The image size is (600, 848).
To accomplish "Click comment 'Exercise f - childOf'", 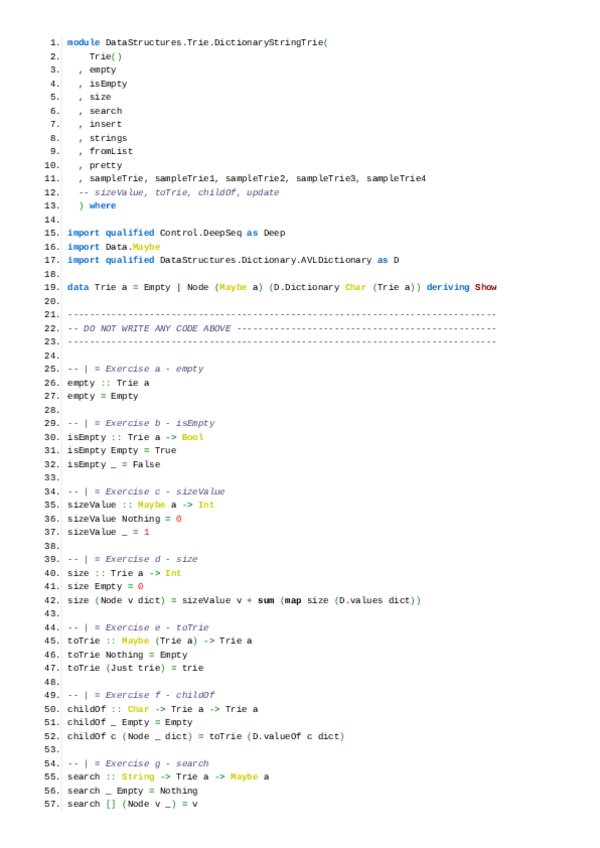I will pos(160,695).
